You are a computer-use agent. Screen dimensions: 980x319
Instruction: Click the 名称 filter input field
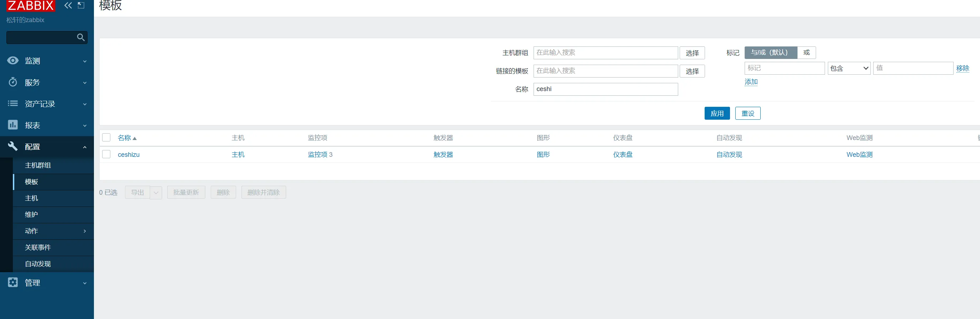605,89
